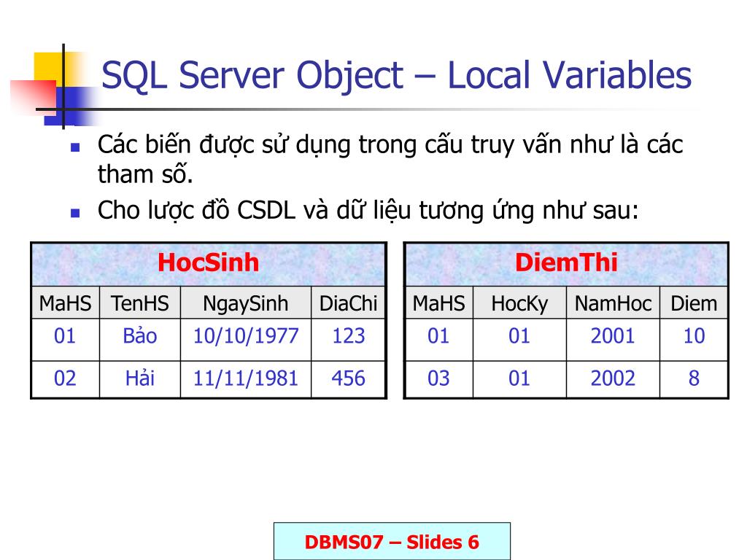Click the Diem column header
The width and height of the screenshot is (747, 560).
pyautogui.click(x=694, y=303)
